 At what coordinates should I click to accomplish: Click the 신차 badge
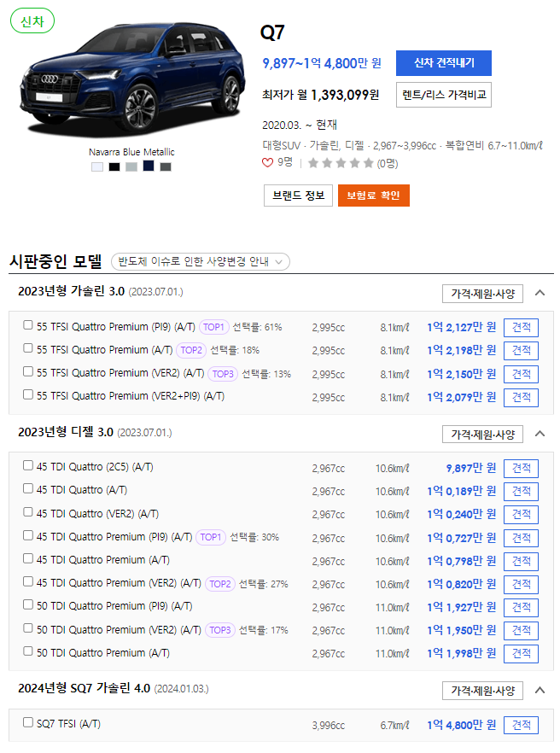click(32, 21)
